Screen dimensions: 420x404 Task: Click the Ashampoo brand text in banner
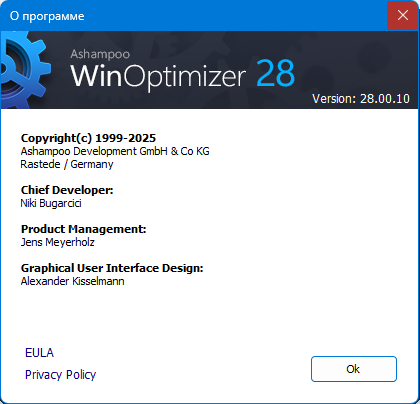point(100,54)
